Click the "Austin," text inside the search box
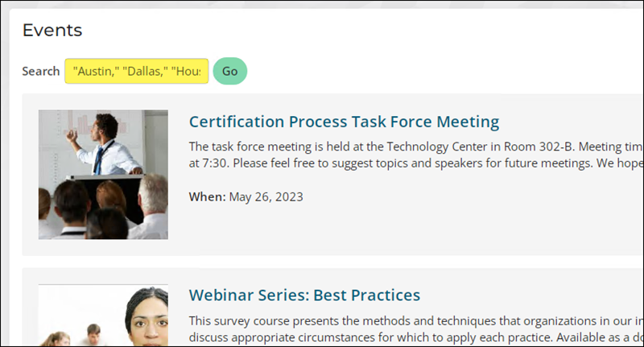Image resolution: width=644 pixels, height=347 pixels. pos(96,71)
